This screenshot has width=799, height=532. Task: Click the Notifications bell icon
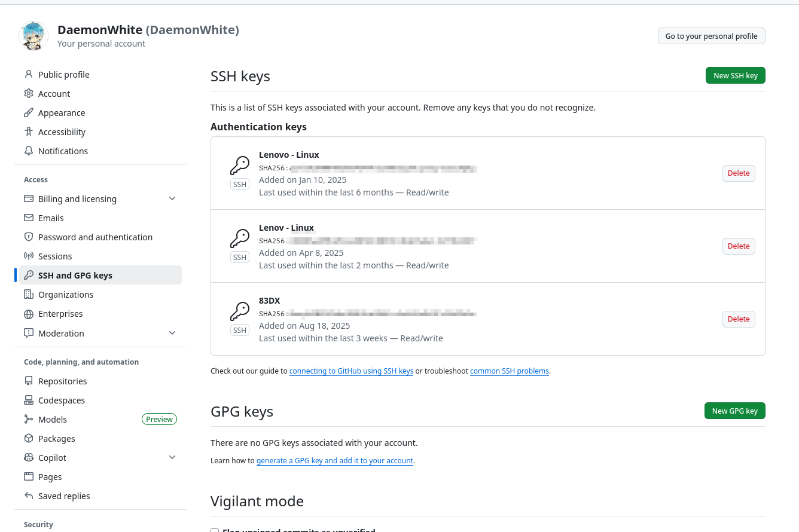[28, 151]
